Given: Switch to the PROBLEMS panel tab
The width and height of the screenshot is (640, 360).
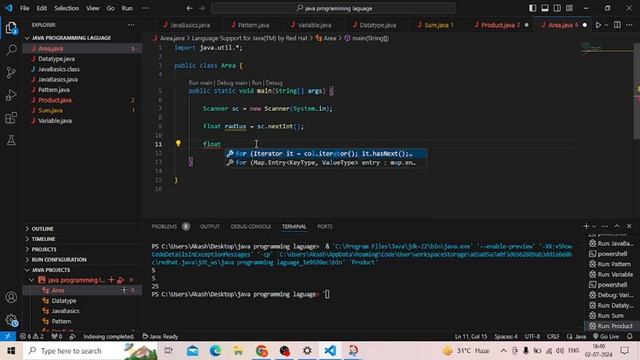Looking at the screenshot, I should coord(164,227).
